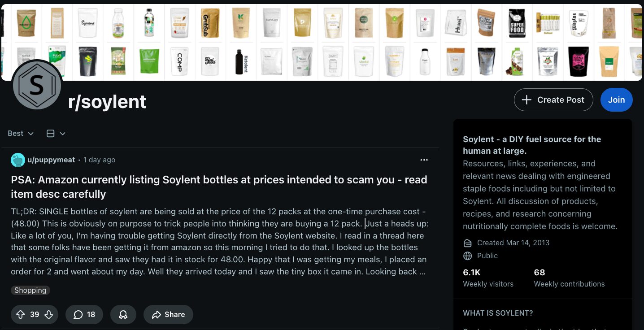Screen dimensions: 644x330
Task: Join the r/soylent community
Action: coord(616,100)
